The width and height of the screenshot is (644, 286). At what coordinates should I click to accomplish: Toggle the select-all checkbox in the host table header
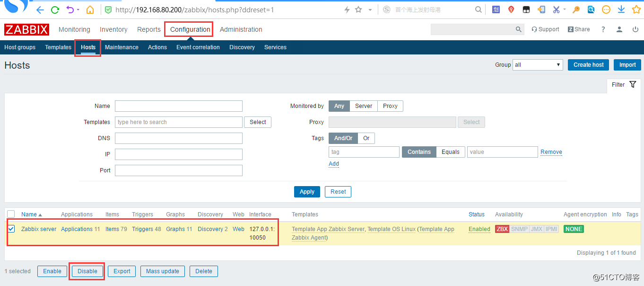pyautogui.click(x=11, y=214)
